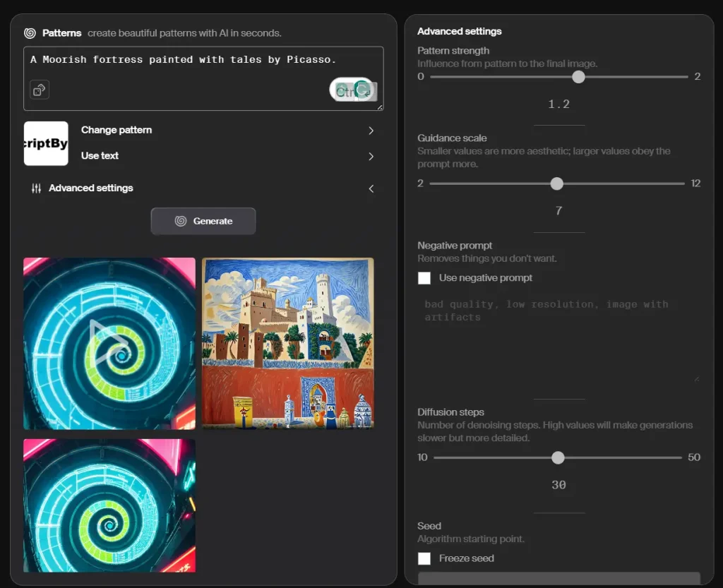Expand the Use text chevron
Screen dimensions: 723x588
coord(371,156)
